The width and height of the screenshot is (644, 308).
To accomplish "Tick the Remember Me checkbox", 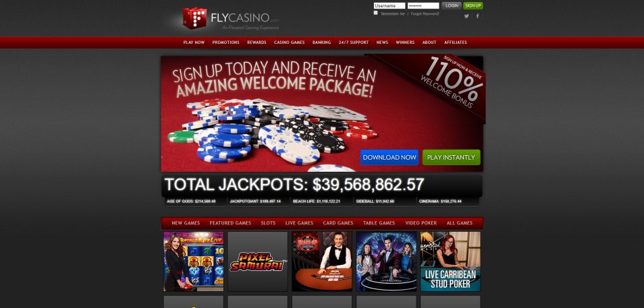I will click(x=375, y=13).
